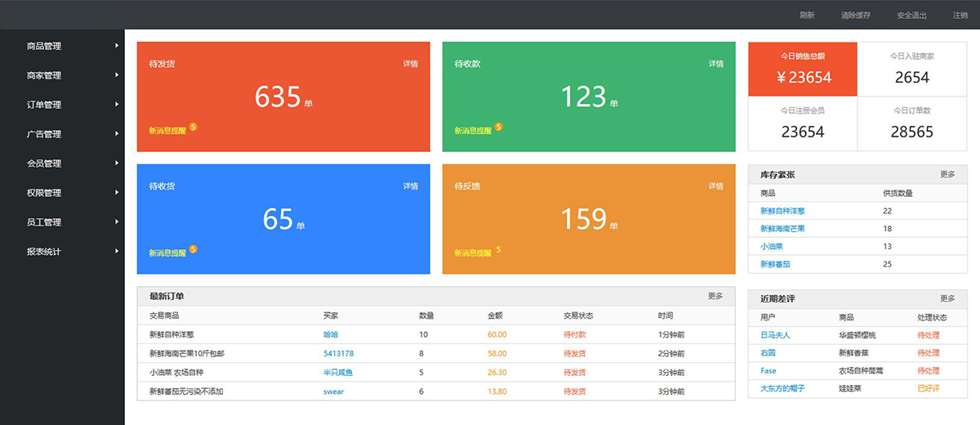The height and width of the screenshot is (425, 980).
Task: Click 刷新 in the top bar
Action: tap(807, 16)
